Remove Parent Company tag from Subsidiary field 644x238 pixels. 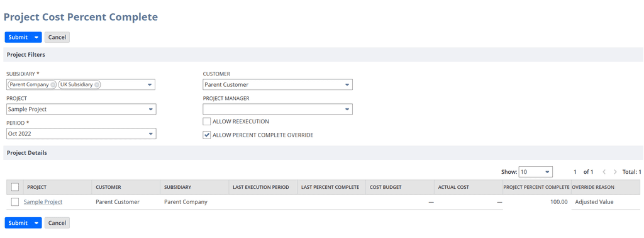tap(53, 84)
